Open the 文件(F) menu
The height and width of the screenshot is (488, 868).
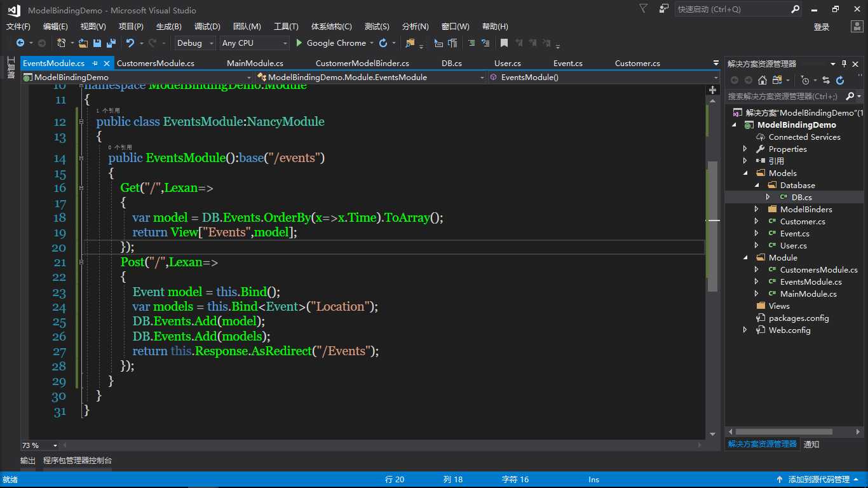[18, 27]
